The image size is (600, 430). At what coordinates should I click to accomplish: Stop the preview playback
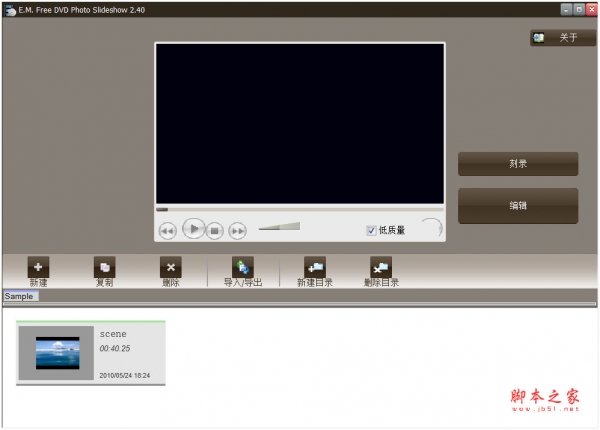[215, 231]
